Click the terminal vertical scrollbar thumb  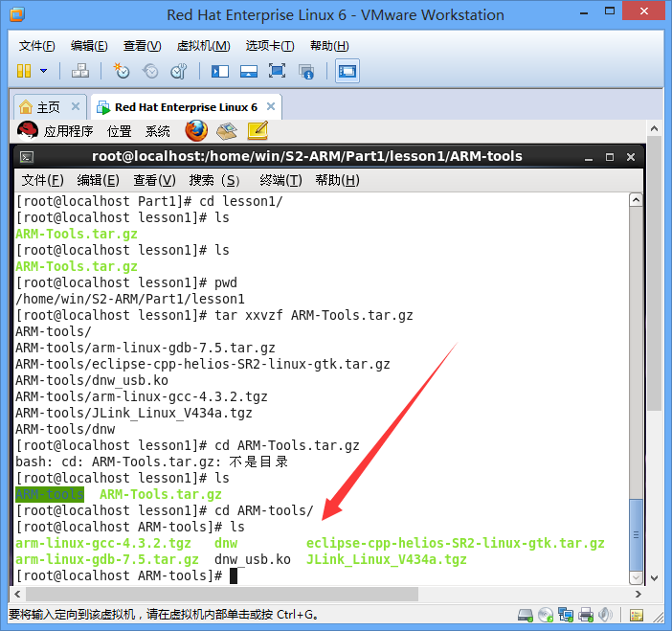tap(636, 535)
